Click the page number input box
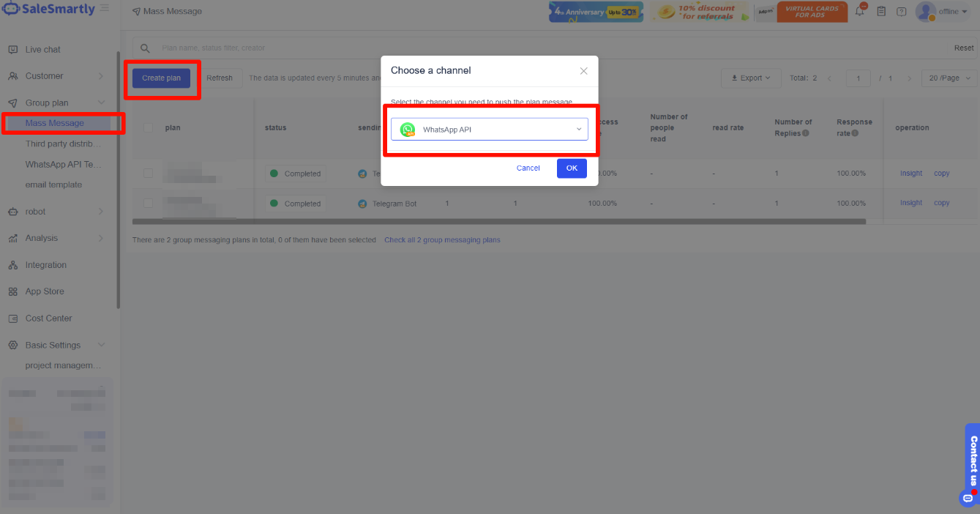Image resolution: width=980 pixels, height=514 pixels. [x=858, y=78]
